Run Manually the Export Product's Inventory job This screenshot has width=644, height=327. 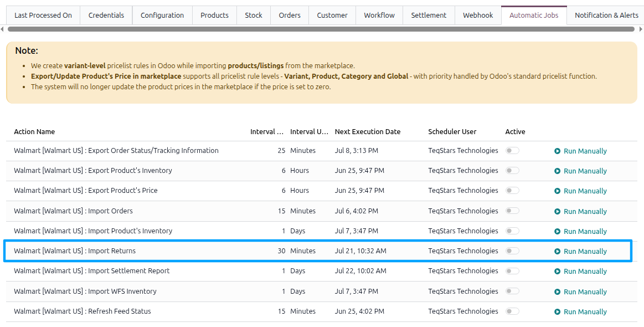580,171
